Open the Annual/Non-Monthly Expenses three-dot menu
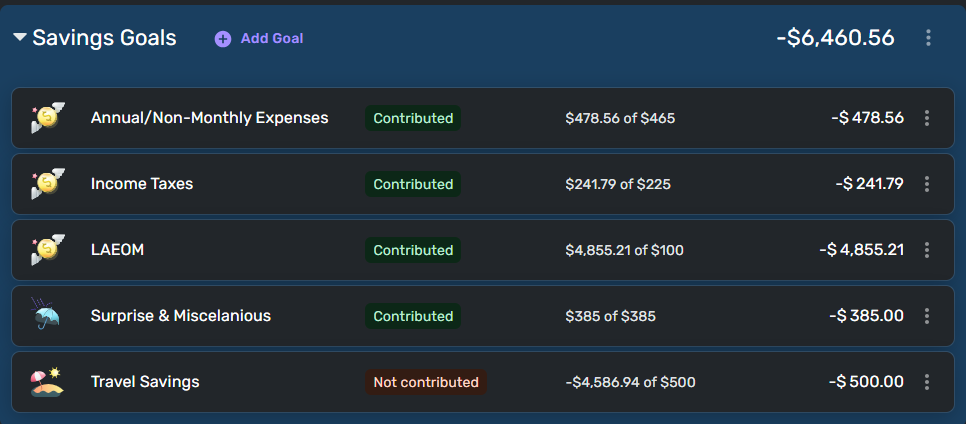The image size is (966, 424). click(927, 118)
